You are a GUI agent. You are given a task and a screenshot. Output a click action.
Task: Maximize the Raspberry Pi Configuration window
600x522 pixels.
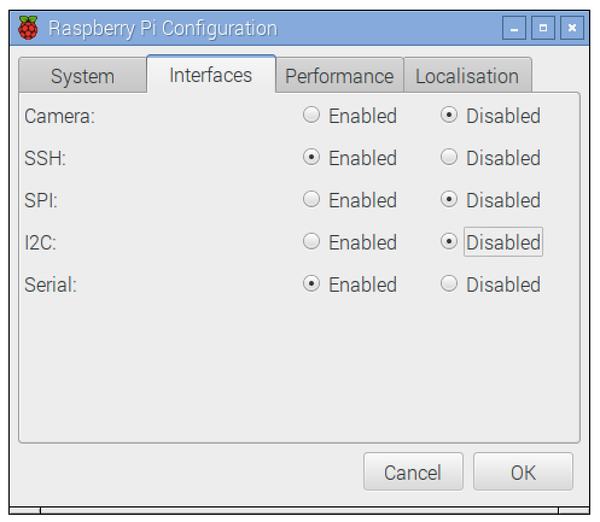pos(543,29)
